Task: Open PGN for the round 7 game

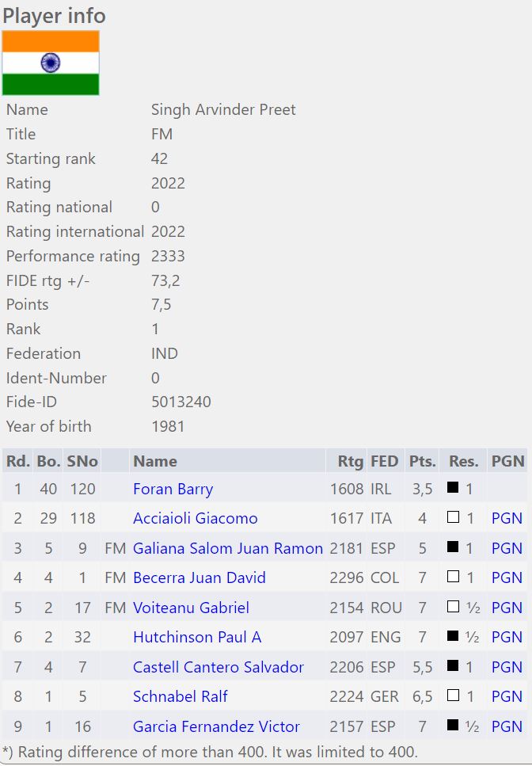Action: click(x=507, y=667)
